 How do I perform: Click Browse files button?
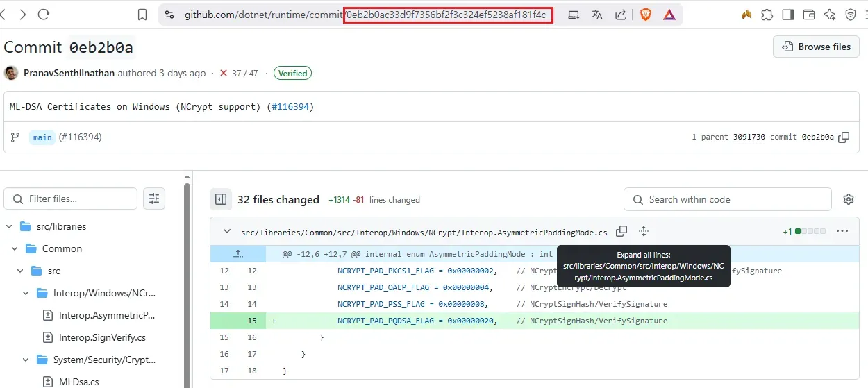817,47
